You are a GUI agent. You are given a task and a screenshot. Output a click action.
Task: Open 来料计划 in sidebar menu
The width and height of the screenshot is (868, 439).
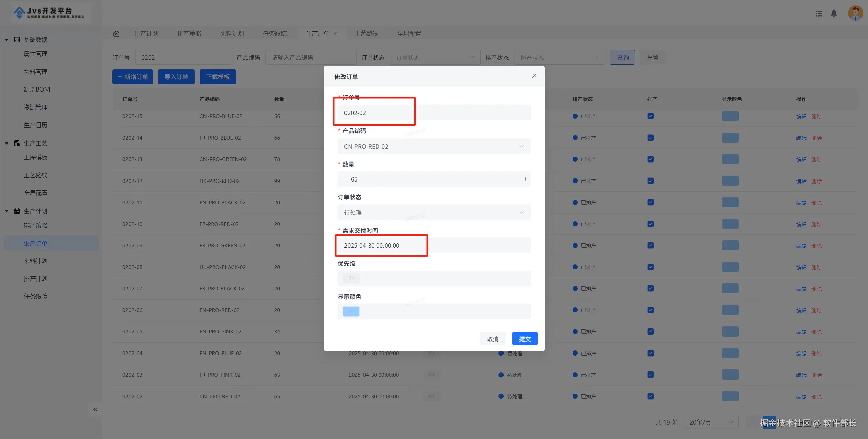click(x=36, y=261)
